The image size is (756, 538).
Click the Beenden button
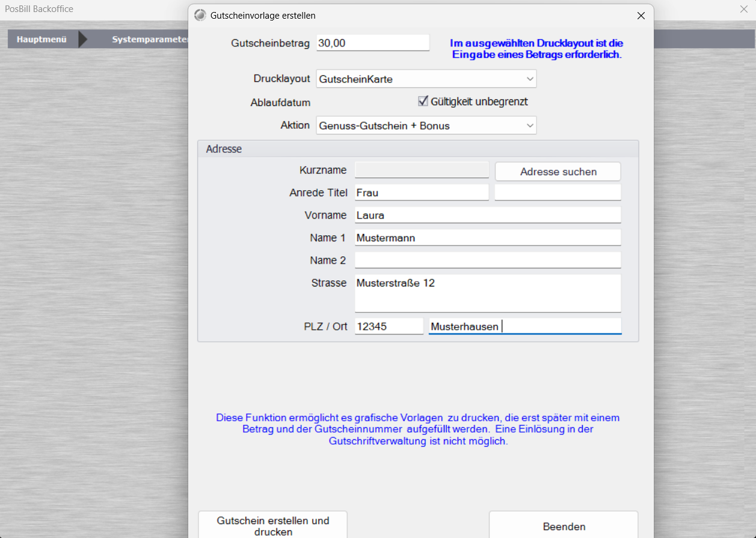(x=564, y=525)
